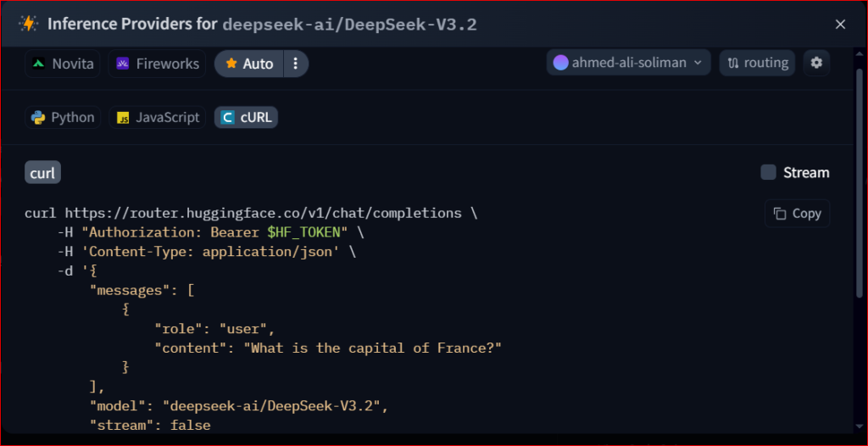Open the settings gear
Image resolution: width=868 pixels, height=446 pixels.
[x=816, y=63]
